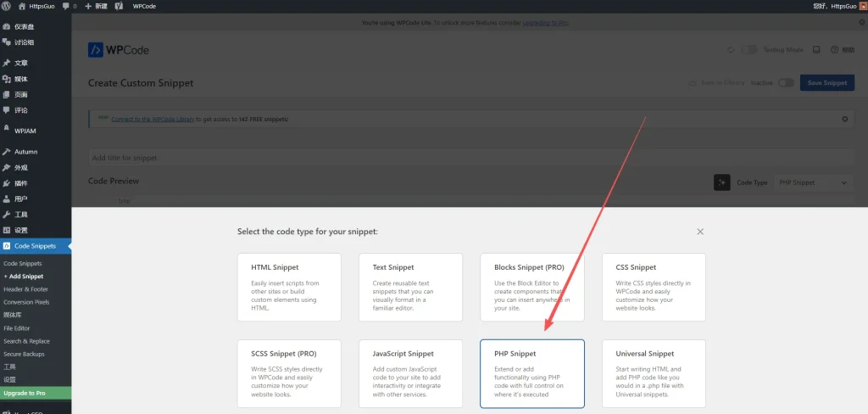
Task: Click the WordPress logo in admin bar
Action: click(7, 6)
